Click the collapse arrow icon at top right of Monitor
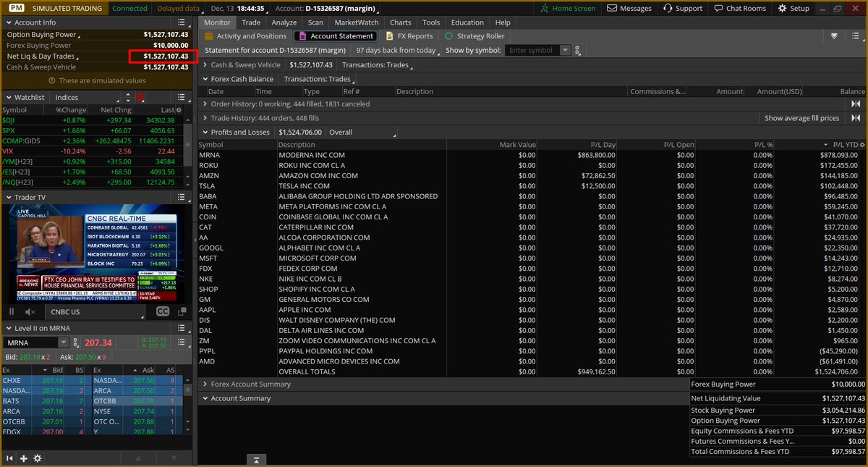 click(834, 35)
